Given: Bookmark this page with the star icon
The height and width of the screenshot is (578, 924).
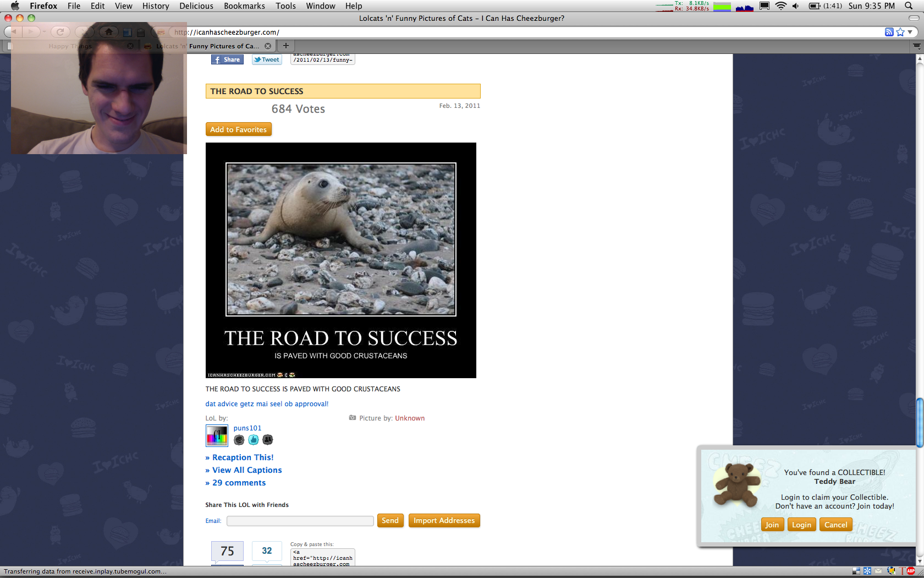Looking at the screenshot, I should click(900, 32).
